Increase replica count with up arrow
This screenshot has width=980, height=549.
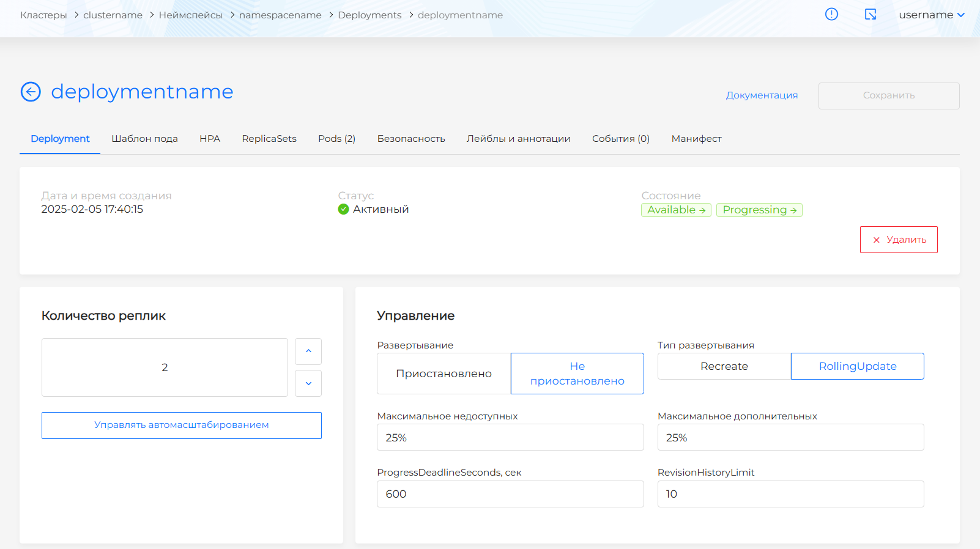[308, 352]
